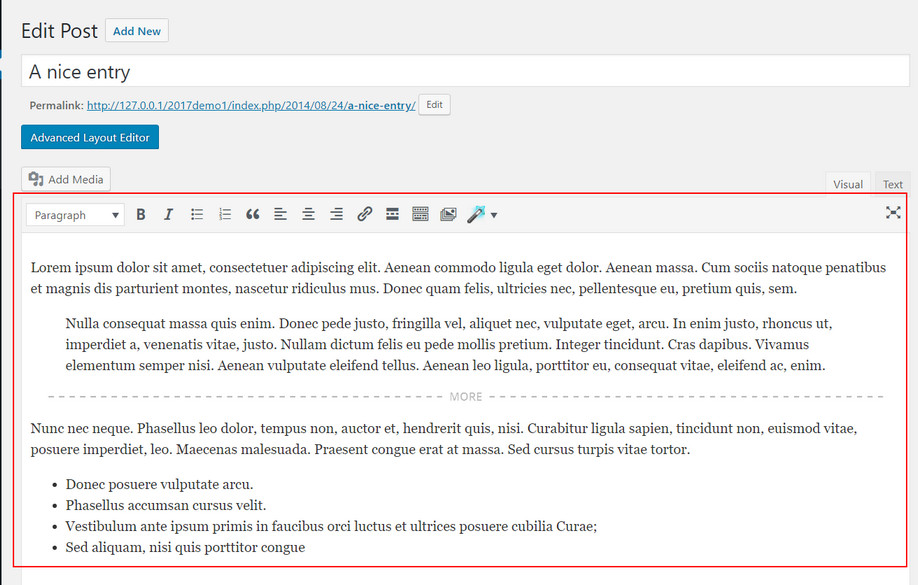Click the 'Permalink:' label
The height and width of the screenshot is (585, 918).
(x=56, y=105)
